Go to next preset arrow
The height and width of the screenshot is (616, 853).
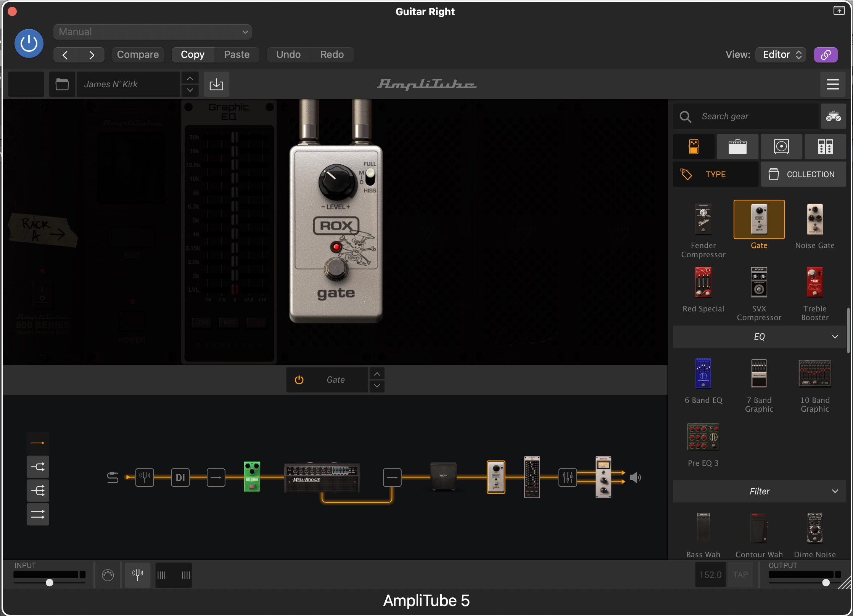click(x=92, y=55)
